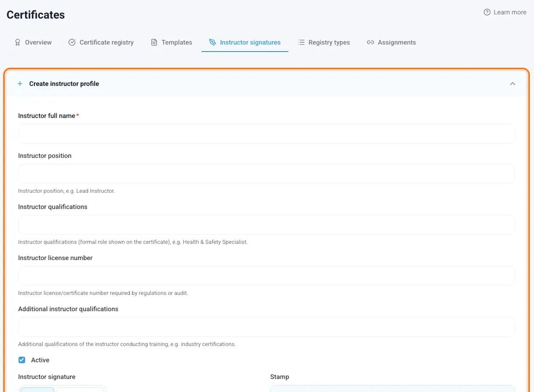This screenshot has height=392, width=534.
Task: Open the Templates tab
Action: (x=171, y=42)
